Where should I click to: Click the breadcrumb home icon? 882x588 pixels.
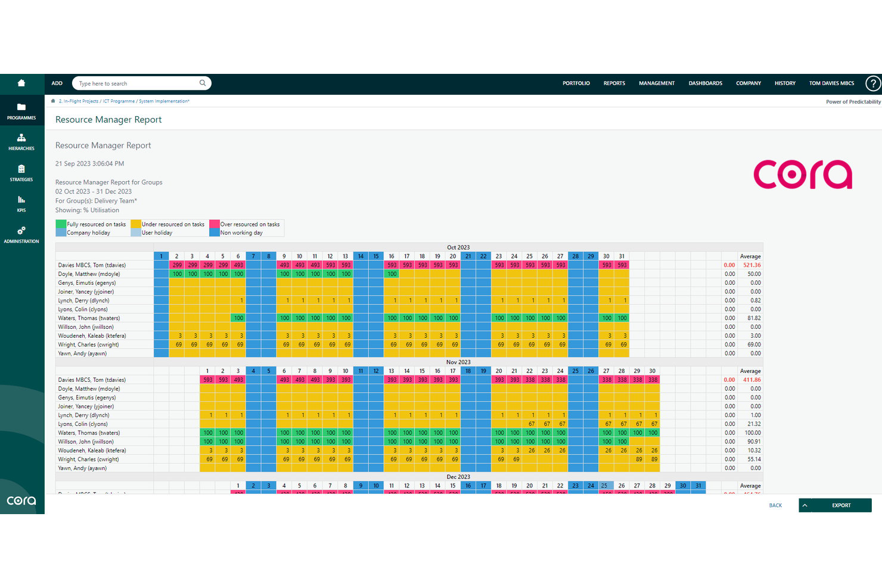53,101
